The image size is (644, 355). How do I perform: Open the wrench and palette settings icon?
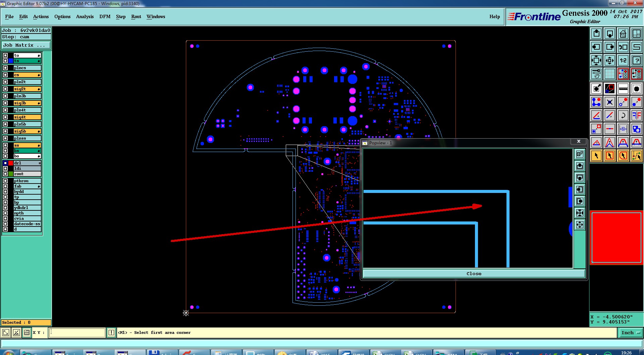click(x=596, y=74)
